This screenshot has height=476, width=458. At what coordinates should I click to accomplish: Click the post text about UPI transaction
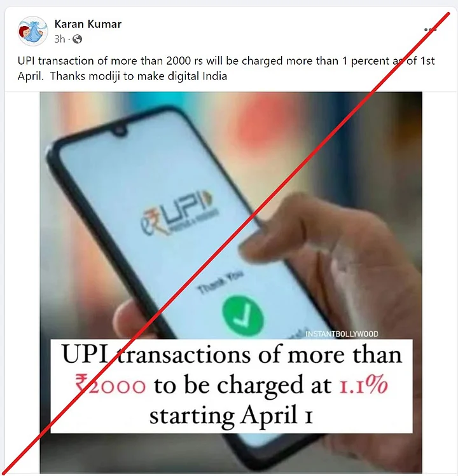226,68
